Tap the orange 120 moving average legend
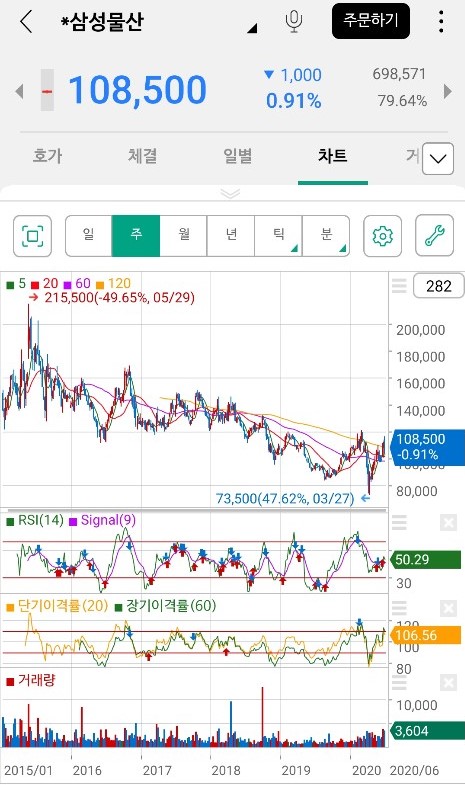 pos(114,284)
